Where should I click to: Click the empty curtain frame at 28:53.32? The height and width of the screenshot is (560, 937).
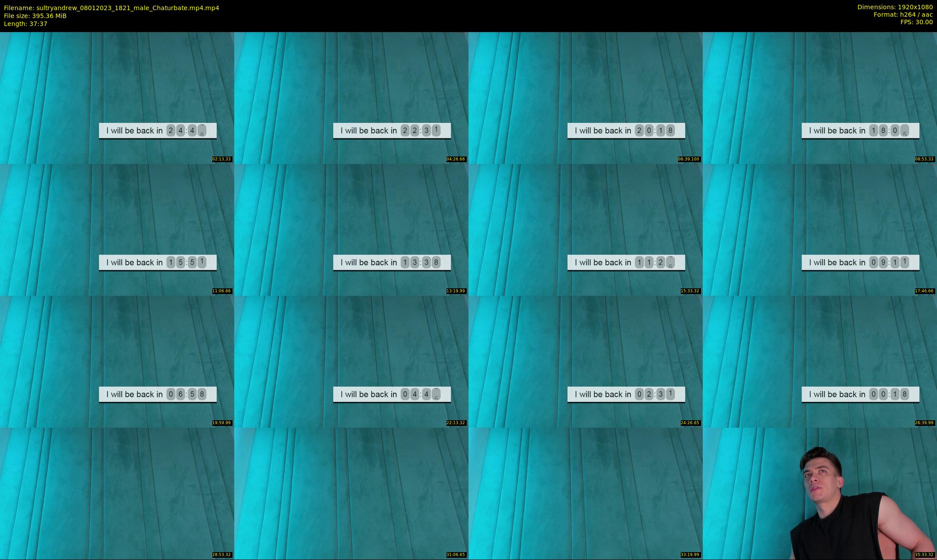117,493
